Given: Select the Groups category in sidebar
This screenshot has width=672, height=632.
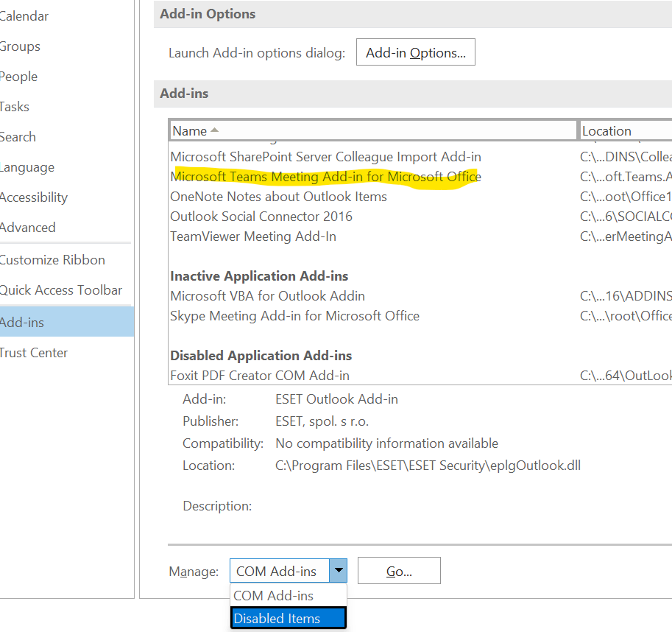Looking at the screenshot, I should (20, 46).
